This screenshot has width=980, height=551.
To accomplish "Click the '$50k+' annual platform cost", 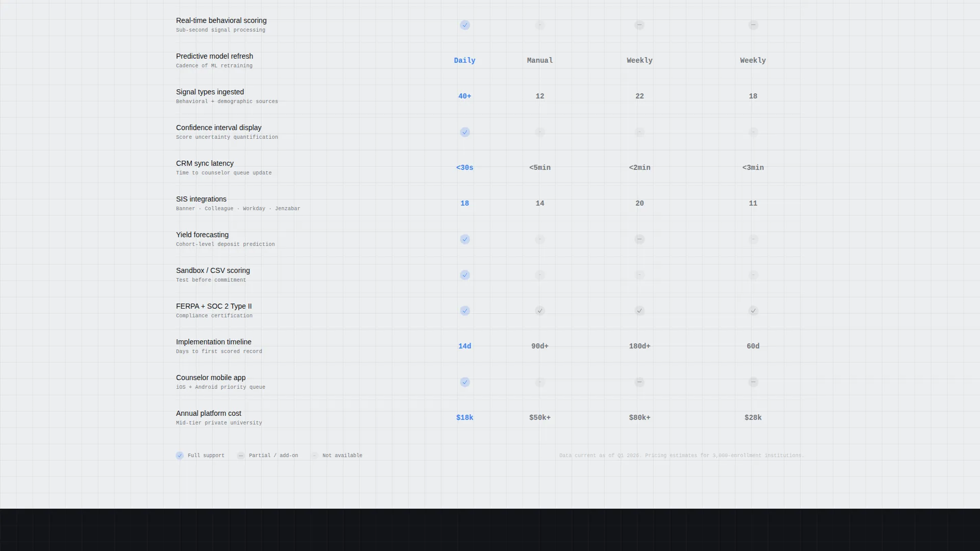I will point(540,417).
